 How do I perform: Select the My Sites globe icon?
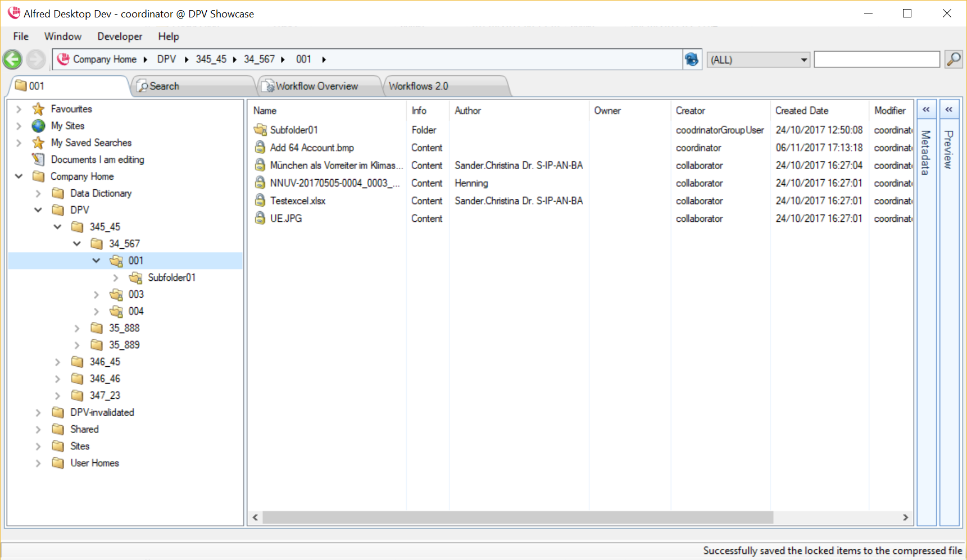(x=38, y=126)
